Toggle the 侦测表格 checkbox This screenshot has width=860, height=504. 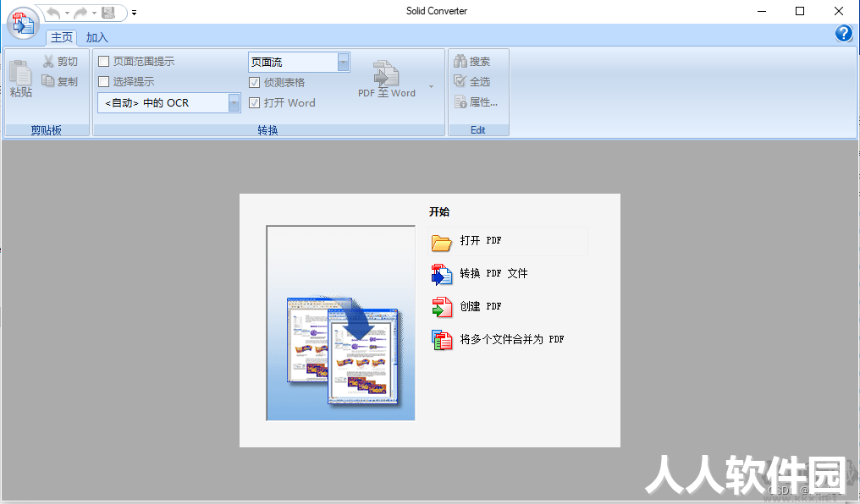pos(254,82)
